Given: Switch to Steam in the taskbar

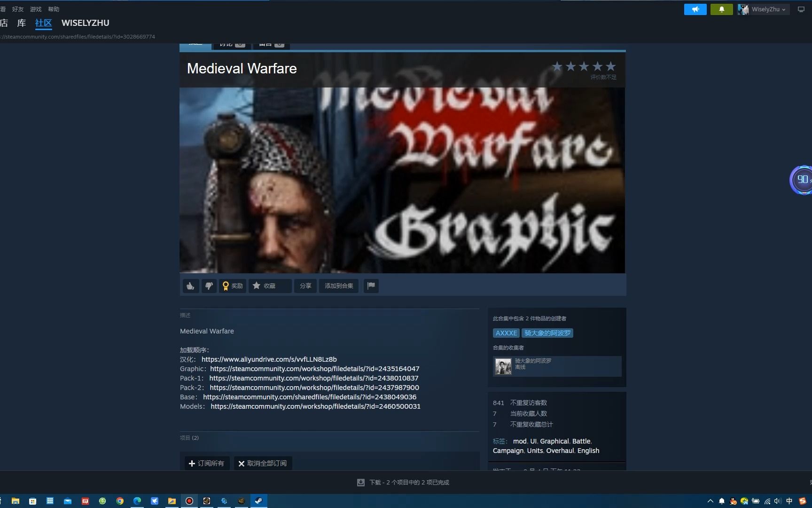Looking at the screenshot, I should [x=258, y=501].
